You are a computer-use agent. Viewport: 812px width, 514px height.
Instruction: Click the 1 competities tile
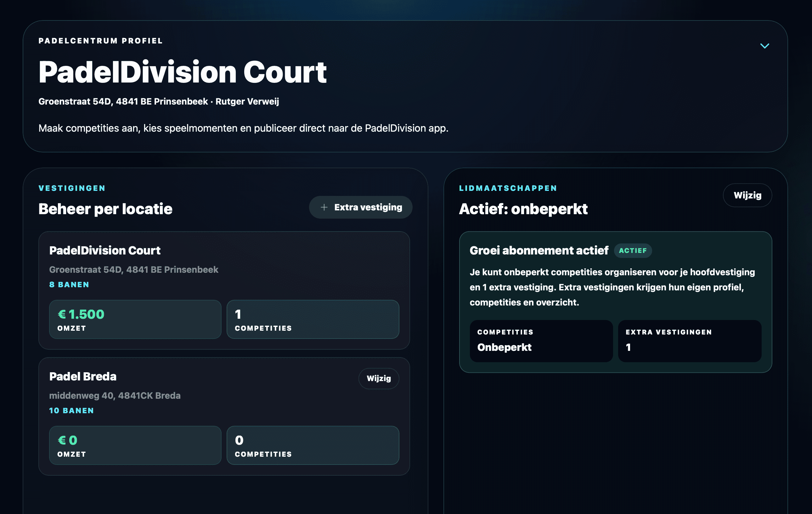(x=313, y=319)
